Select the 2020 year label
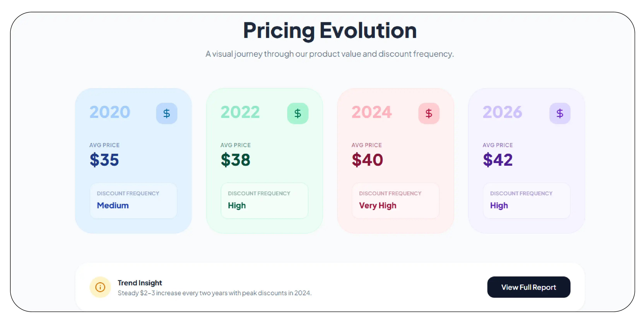This screenshot has width=644, height=320. [x=110, y=113]
